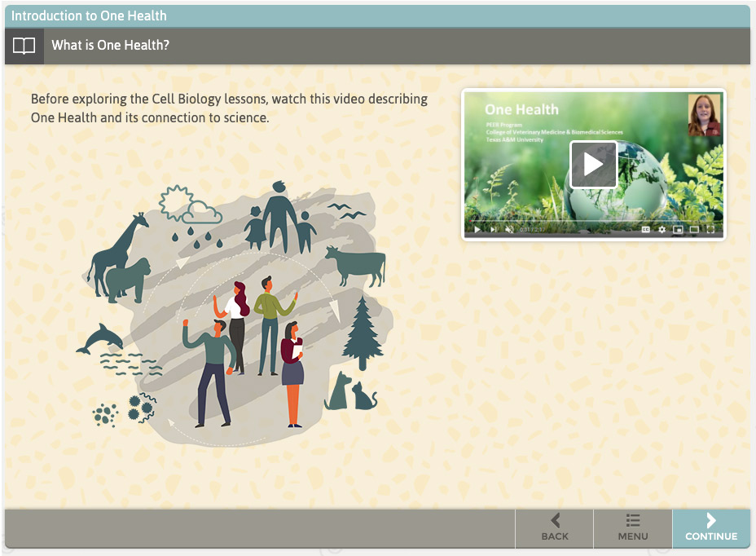
Task: Switch video to theater mode
Action: tap(694, 229)
